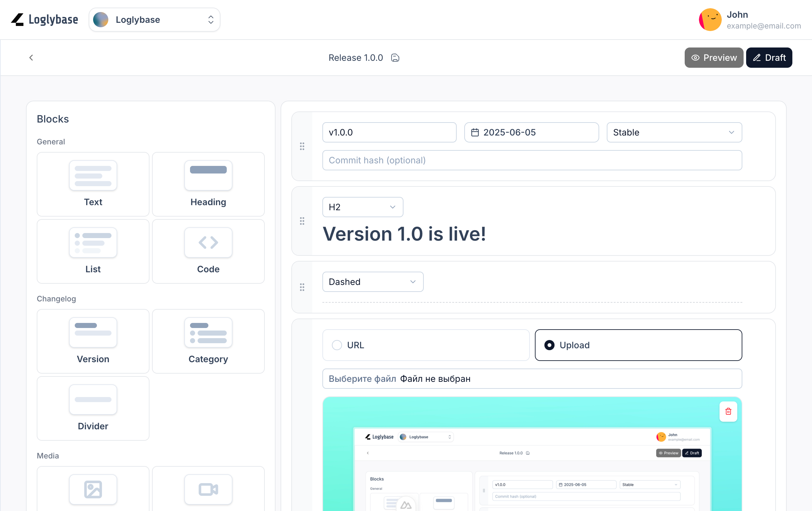Open the H2 heading level dropdown
Screen dimensions: 812x511
(362, 207)
